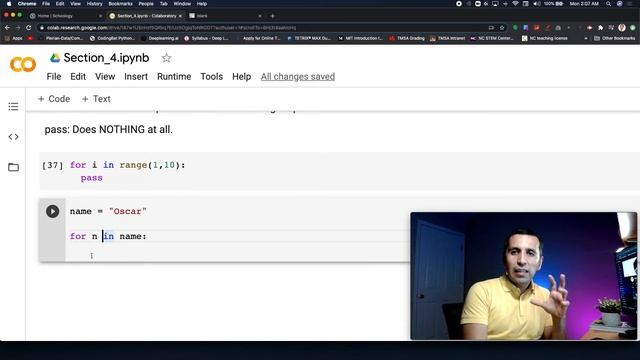Open the Chrome profile avatar
This screenshot has height=360, width=640.
tap(622, 28)
